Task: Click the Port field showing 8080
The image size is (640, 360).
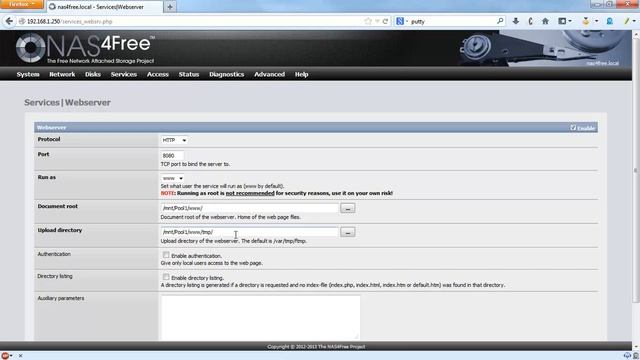Action: (172, 156)
